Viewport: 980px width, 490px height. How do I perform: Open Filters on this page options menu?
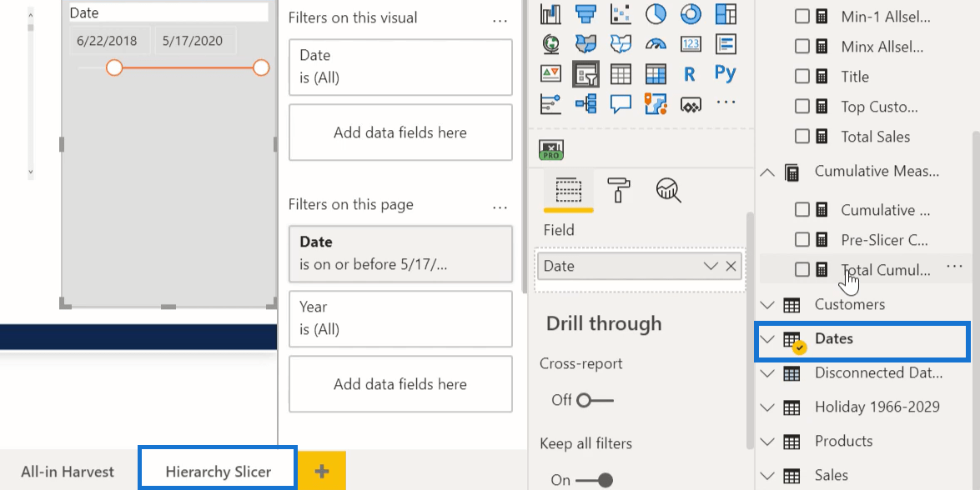click(x=500, y=207)
